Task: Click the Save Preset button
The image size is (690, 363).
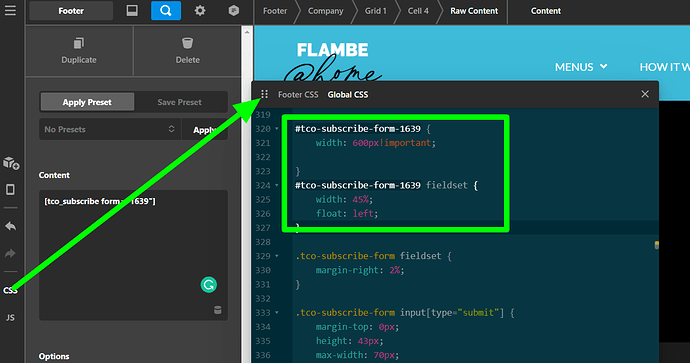Action: (180, 102)
